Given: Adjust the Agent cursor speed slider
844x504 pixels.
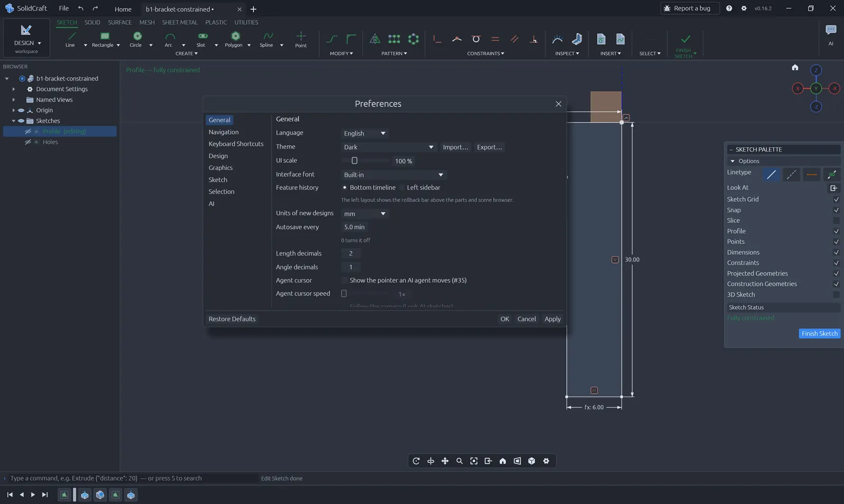Looking at the screenshot, I should tap(344, 294).
